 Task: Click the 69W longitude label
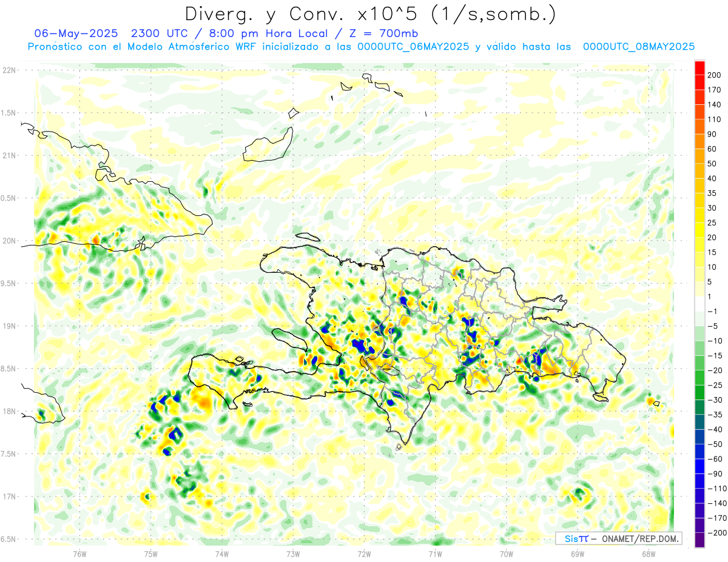pyautogui.click(x=578, y=554)
